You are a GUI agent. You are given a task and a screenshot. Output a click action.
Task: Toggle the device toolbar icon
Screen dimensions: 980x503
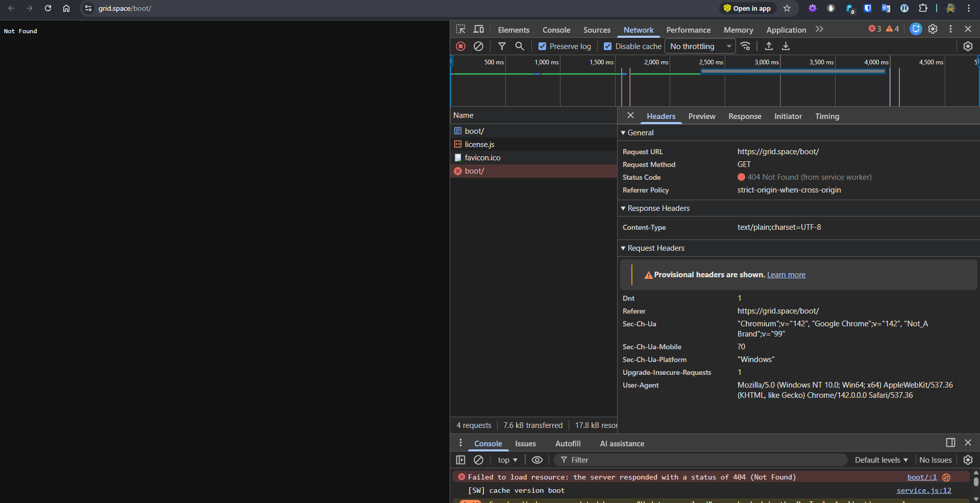click(479, 30)
